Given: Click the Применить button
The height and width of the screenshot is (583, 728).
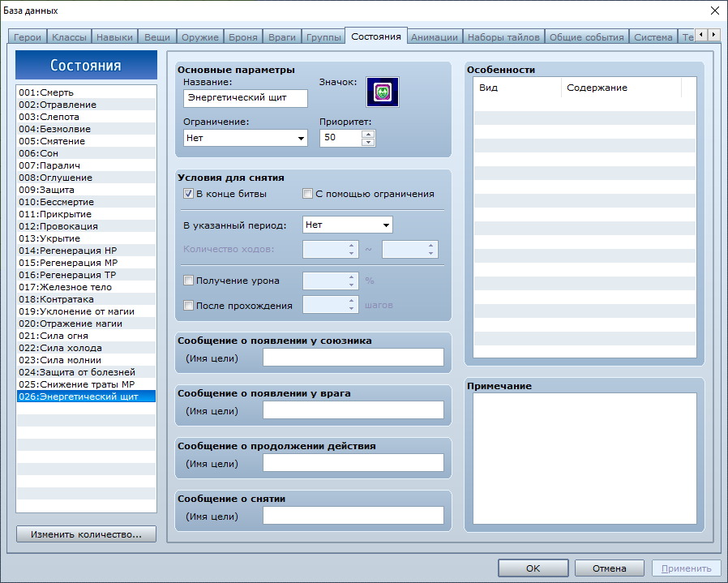Looking at the screenshot, I should click(686, 568).
